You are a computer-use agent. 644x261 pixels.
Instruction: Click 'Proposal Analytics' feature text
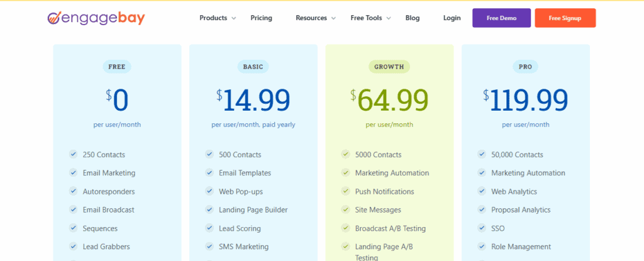click(521, 210)
